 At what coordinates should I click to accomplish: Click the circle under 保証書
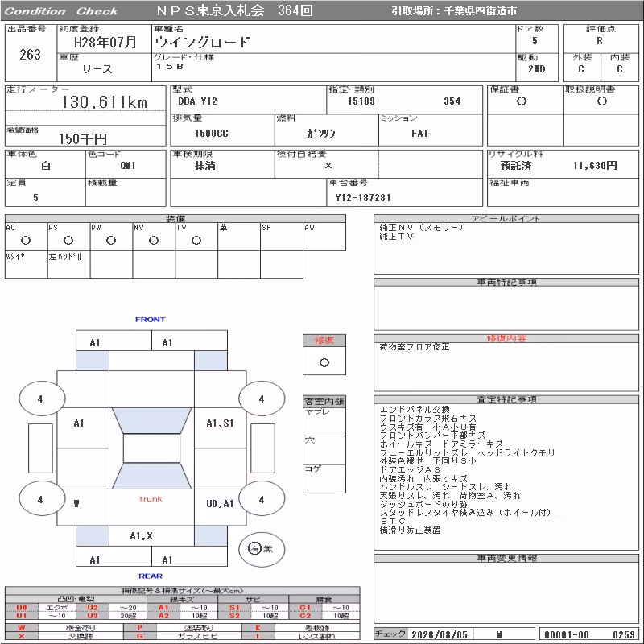pyautogui.click(x=522, y=101)
